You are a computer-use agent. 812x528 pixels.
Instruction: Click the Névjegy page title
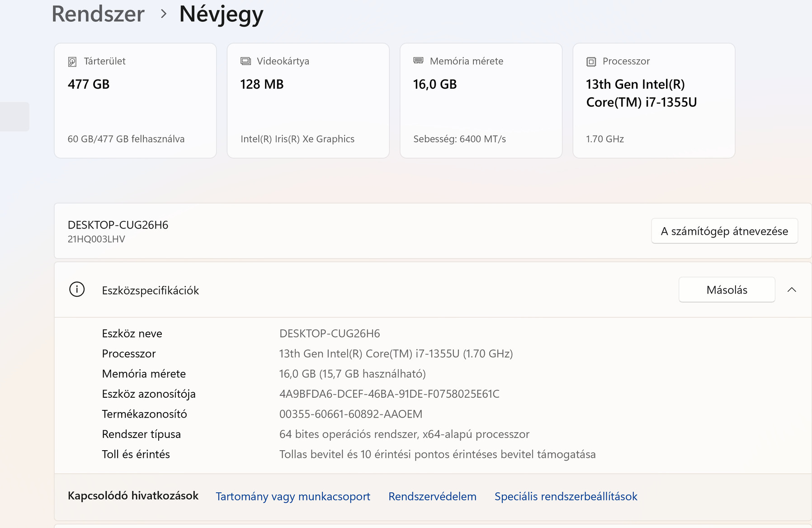[x=221, y=14]
